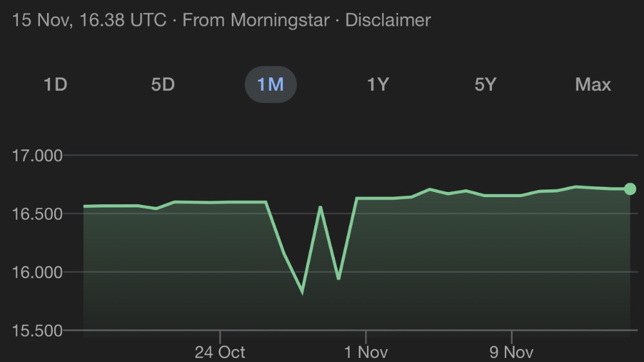Viewport: 644px width, 362px height.
Task: Click the 15 Nov, 16.38 UTC timestamp
Action: [89, 20]
